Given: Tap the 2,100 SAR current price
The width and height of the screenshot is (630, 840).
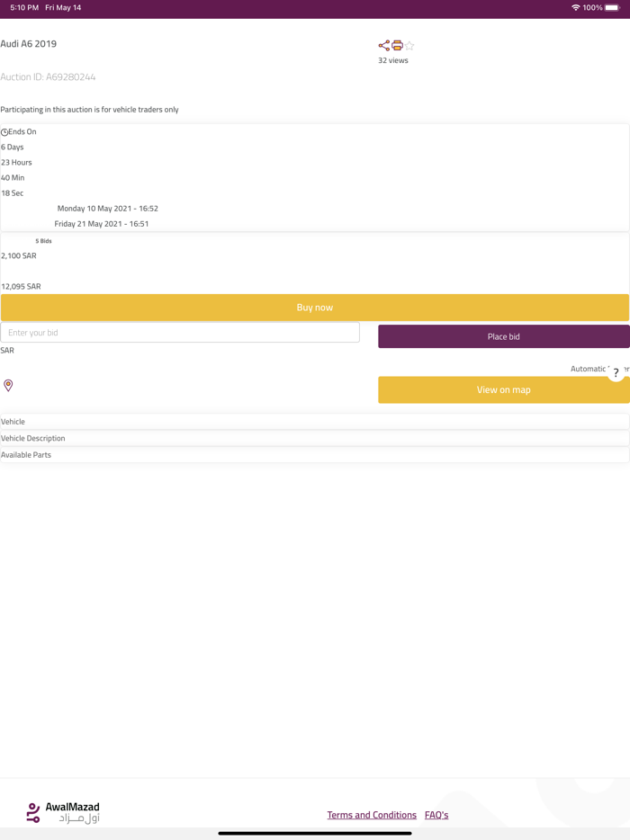Looking at the screenshot, I should point(19,255).
